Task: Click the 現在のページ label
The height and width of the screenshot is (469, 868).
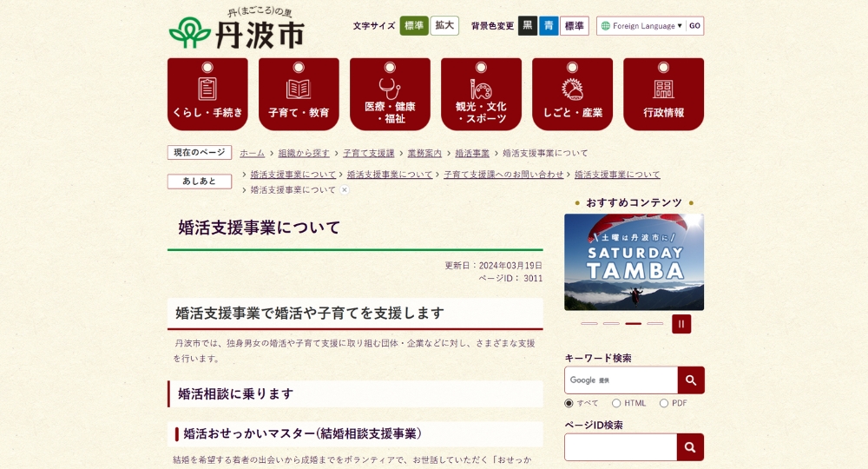Action: [x=200, y=152]
